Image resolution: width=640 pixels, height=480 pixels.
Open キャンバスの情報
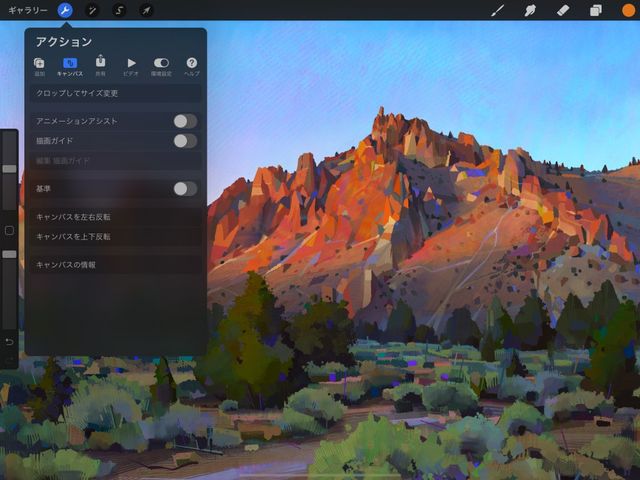point(116,265)
